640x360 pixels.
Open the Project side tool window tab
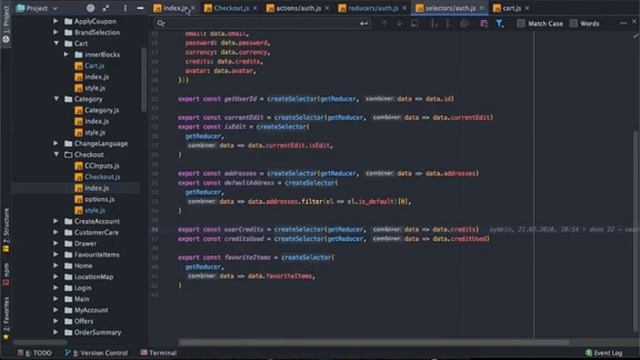coord(6,24)
